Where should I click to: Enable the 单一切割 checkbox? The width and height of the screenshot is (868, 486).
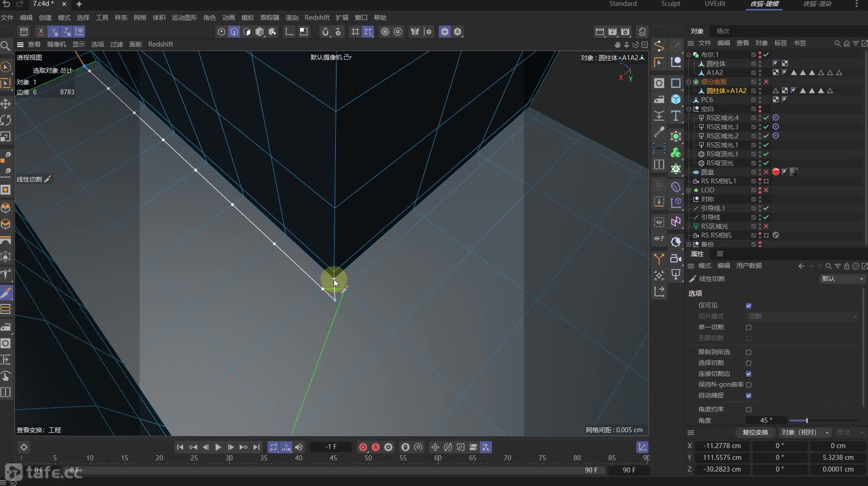point(749,327)
